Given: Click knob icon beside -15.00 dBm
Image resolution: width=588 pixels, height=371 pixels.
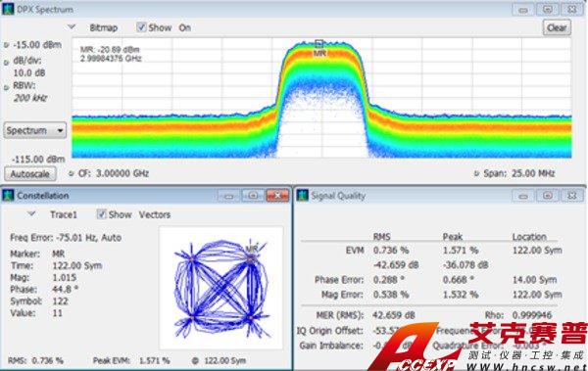Looking at the screenshot, I should pos(7,45).
